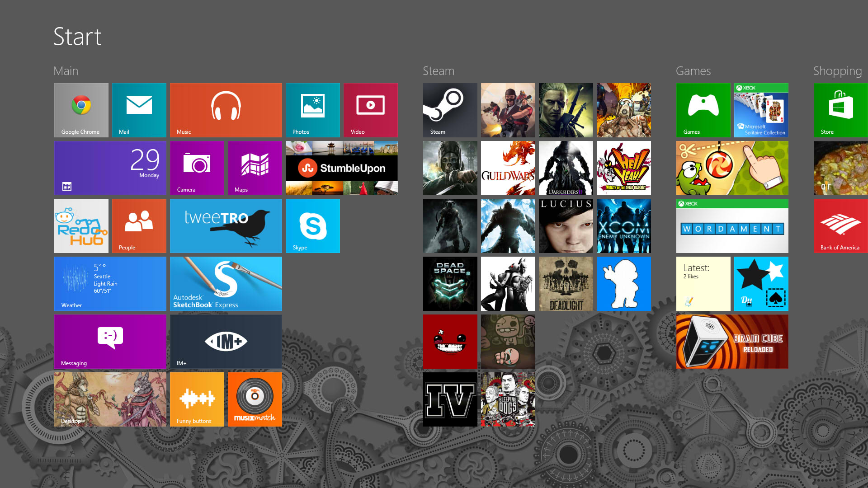Launch Google Chrome from the Start screen
The height and width of the screenshot is (488, 868).
[x=81, y=110]
